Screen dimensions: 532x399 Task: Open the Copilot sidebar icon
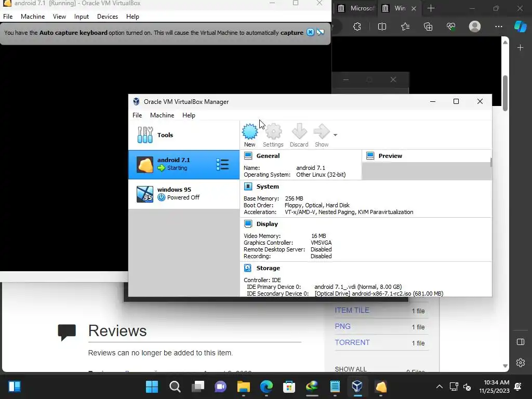click(x=521, y=26)
